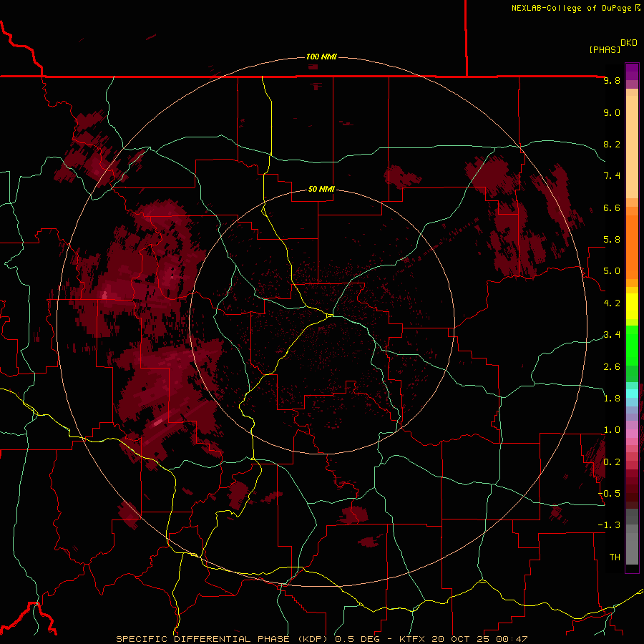This screenshot has width=644, height=644.
Task: Click the pink band of the color scale
Action: coord(632,434)
